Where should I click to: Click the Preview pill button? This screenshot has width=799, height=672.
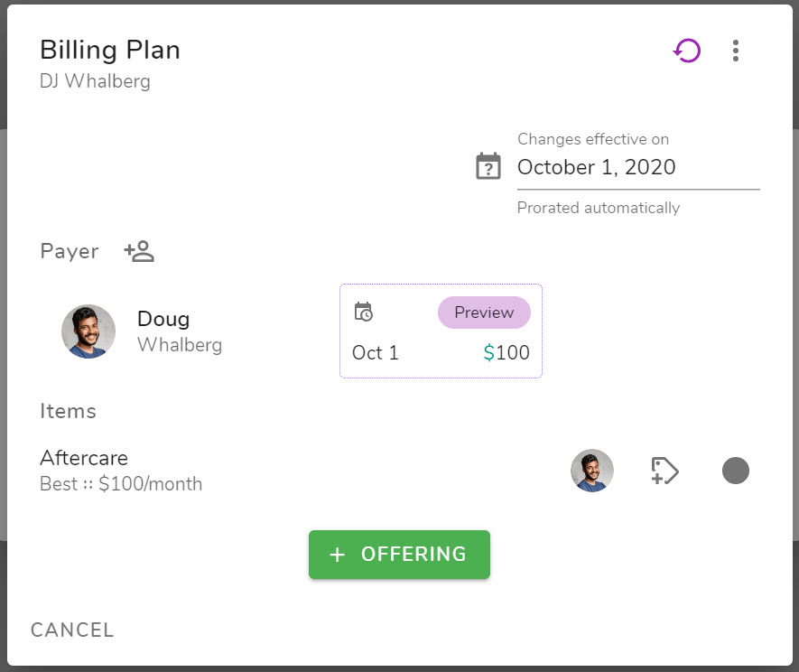pos(484,312)
